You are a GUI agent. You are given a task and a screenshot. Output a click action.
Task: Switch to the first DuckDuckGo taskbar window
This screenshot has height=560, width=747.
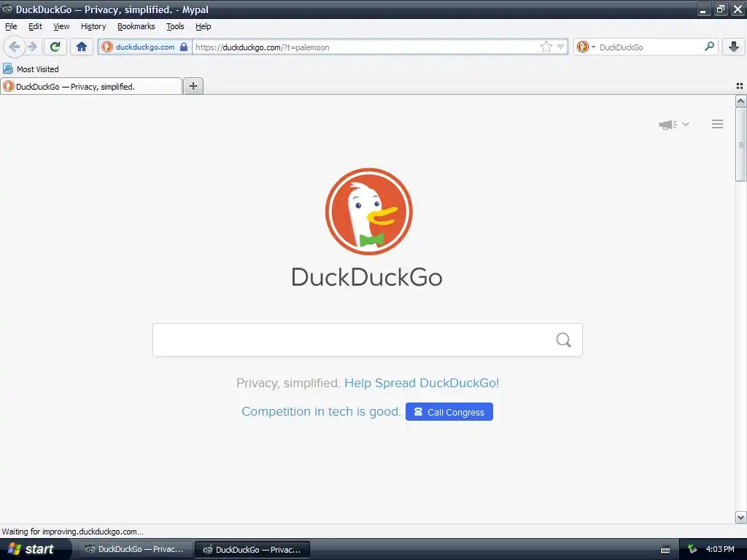click(x=135, y=550)
